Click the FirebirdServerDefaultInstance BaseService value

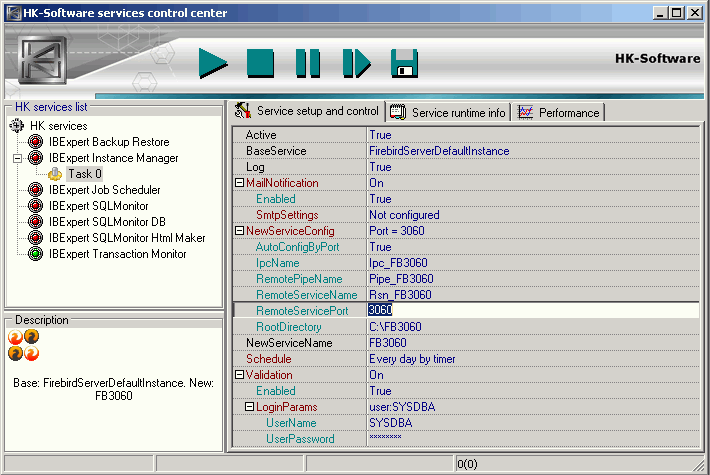(439, 151)
